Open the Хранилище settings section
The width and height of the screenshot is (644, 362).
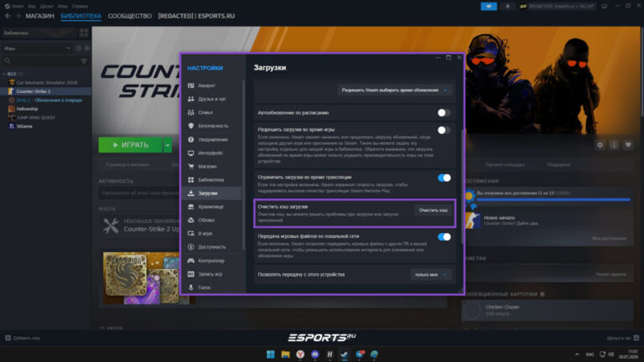point(211,207)
